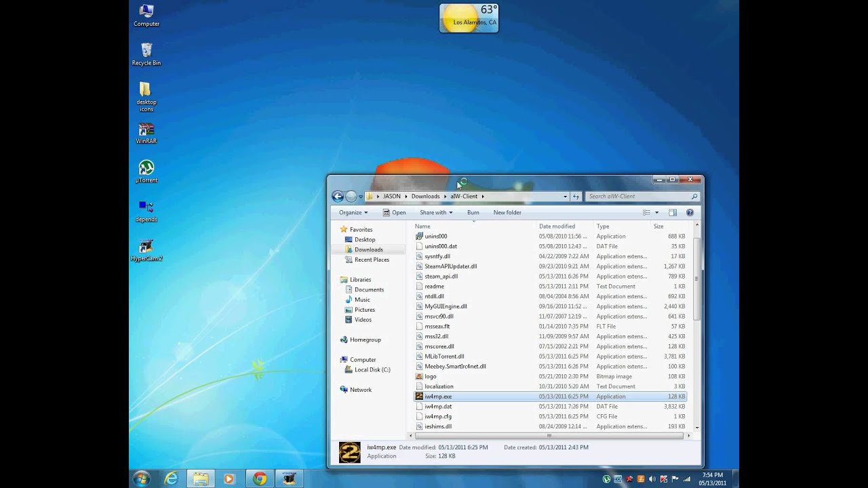Image resolution: width=868 pixels, height=488 pixels.
Task: Sort files by the Type column
Action: 623,226
